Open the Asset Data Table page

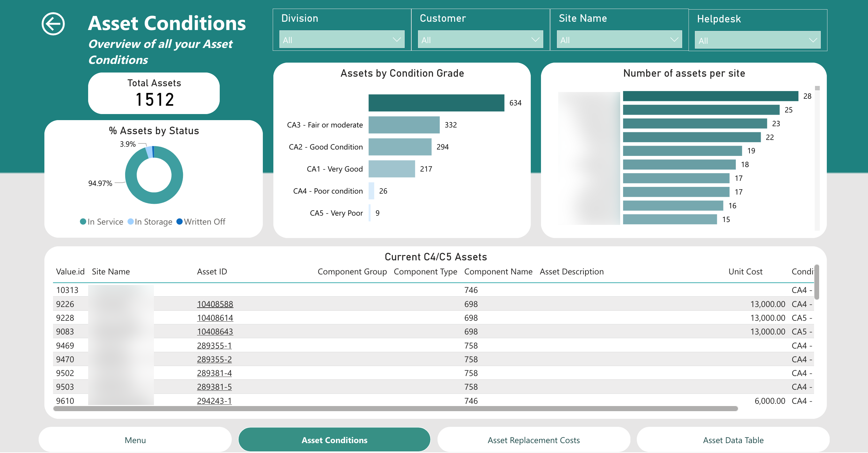click(x=734, y=440)
